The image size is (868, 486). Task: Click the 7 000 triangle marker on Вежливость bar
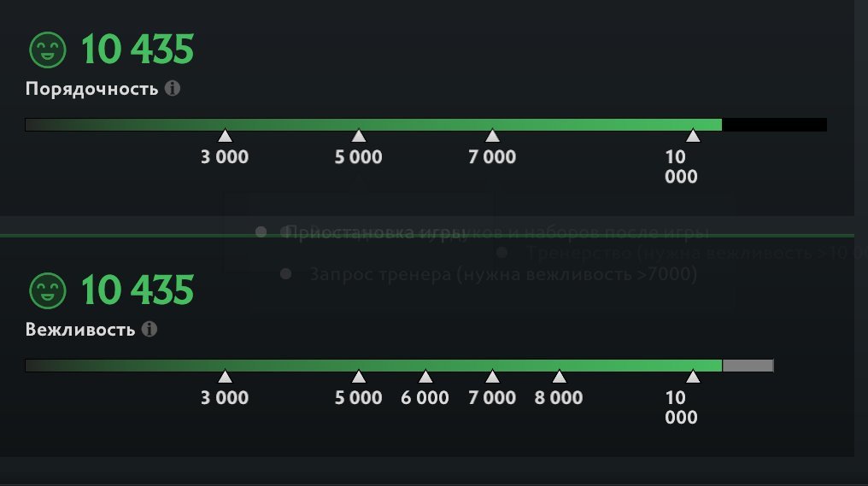(492, 377)
